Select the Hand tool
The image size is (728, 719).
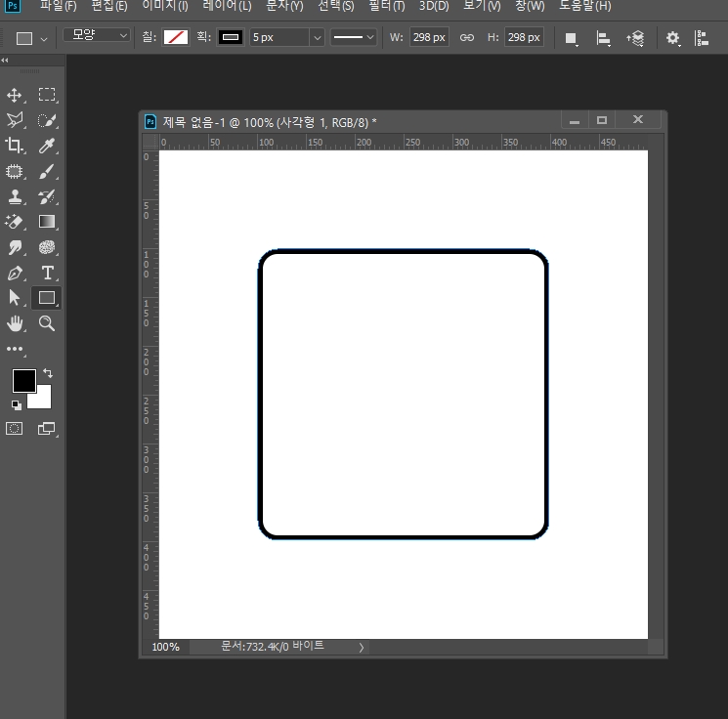point(15,323)
